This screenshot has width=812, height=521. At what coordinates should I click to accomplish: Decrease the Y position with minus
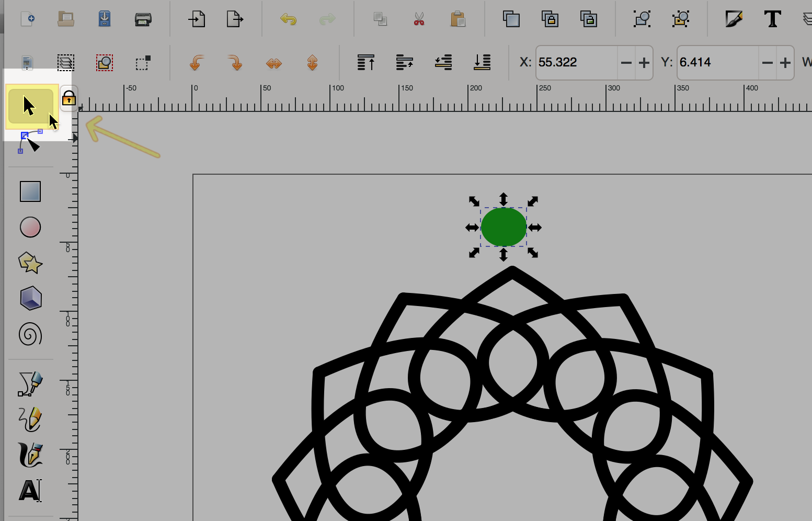[x=767, y=63]
